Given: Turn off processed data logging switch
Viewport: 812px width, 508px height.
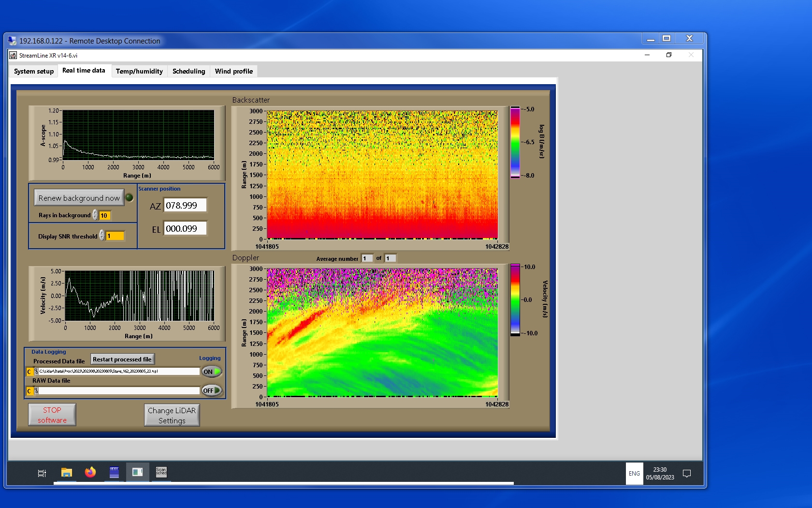Looking at the screenshot, I should [x=212, y=372].
